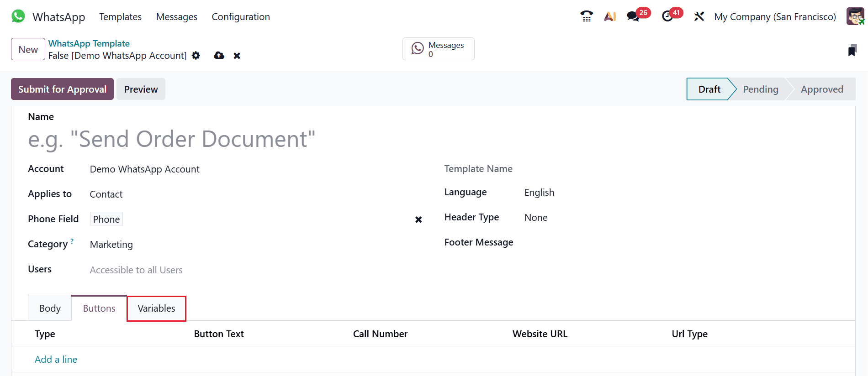This screenshot has height=376, width=868.
Task: Click the Preview button
Action: [141, 89]
